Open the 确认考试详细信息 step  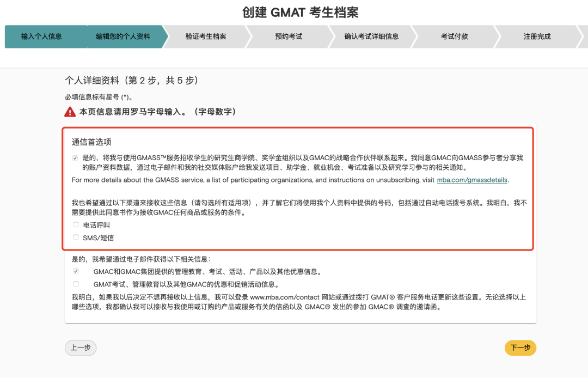click(x=371, y=36)
